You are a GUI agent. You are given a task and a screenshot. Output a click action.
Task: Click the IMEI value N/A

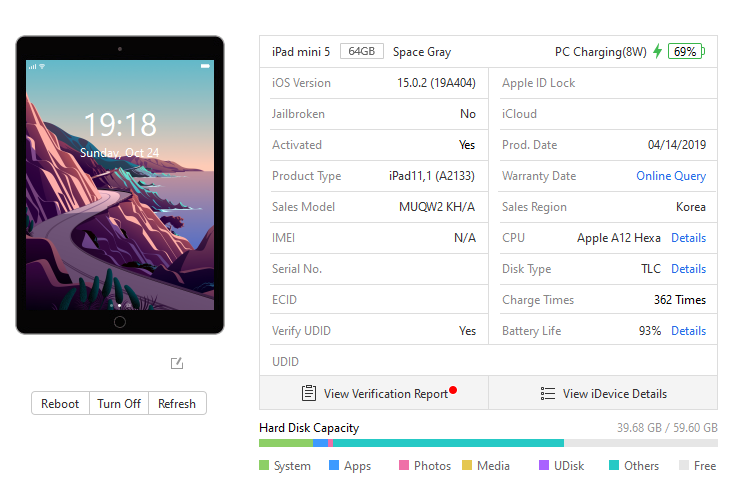pos(465,238)
